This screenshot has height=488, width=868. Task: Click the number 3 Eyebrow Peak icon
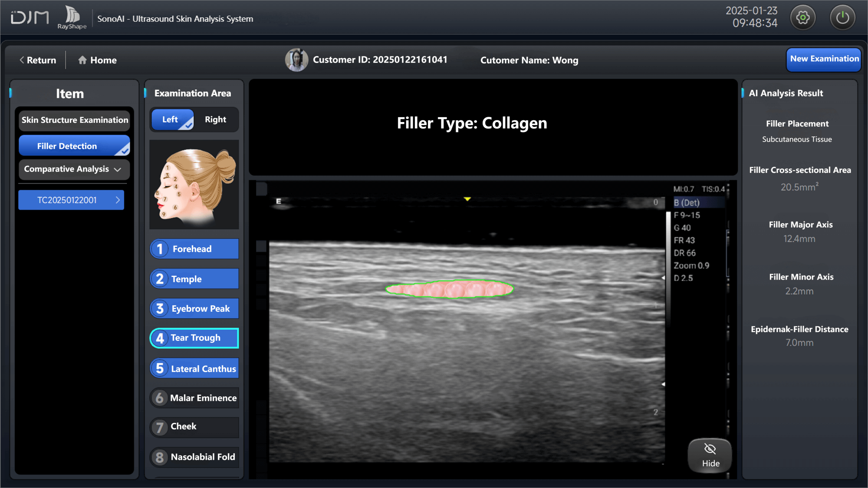pos(160,309)
